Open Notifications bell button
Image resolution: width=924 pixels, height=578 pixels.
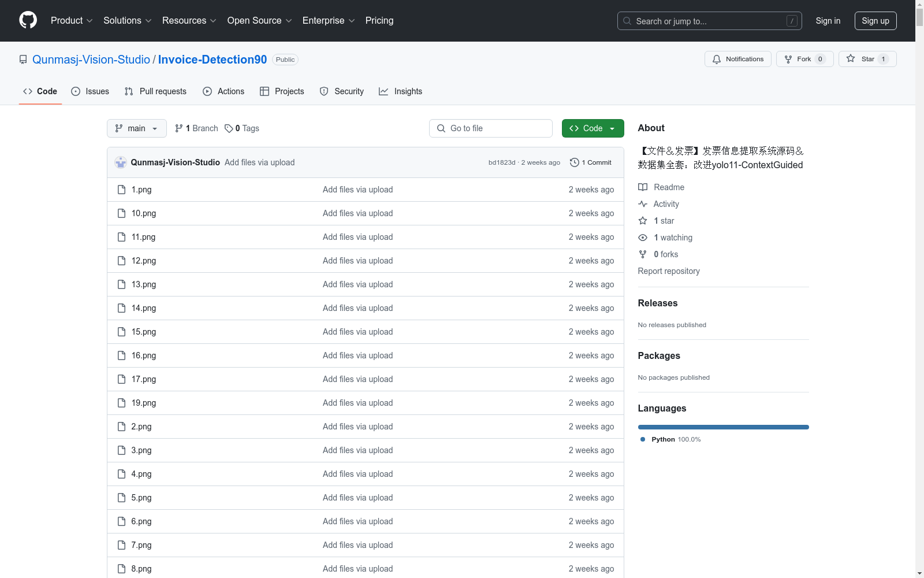click(737, 59)
